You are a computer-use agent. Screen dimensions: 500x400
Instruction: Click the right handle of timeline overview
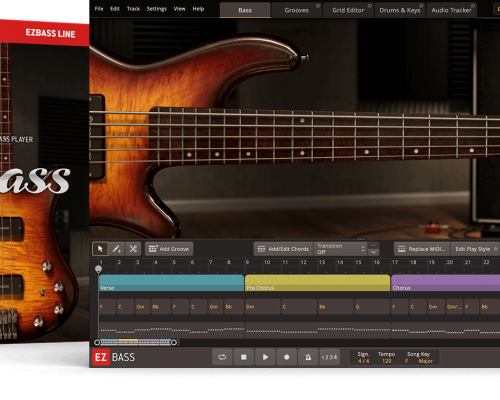click(x=174, y=342)
